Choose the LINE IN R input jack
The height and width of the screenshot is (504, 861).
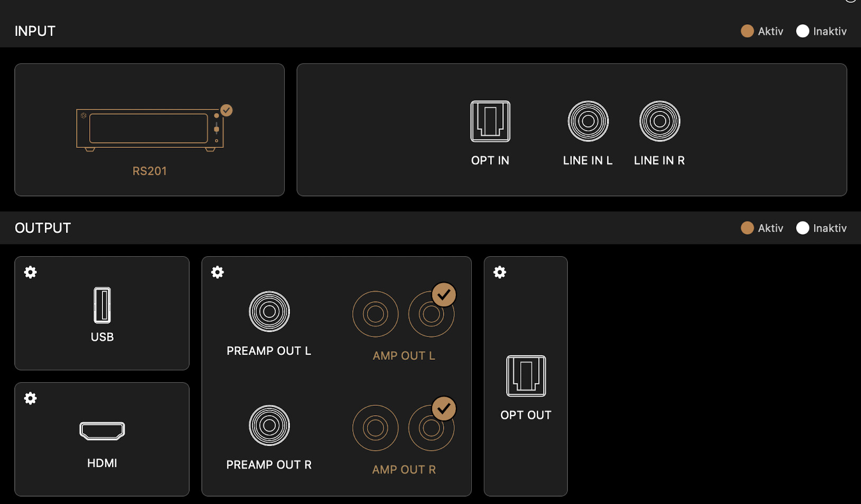click(x=659, y=121)
